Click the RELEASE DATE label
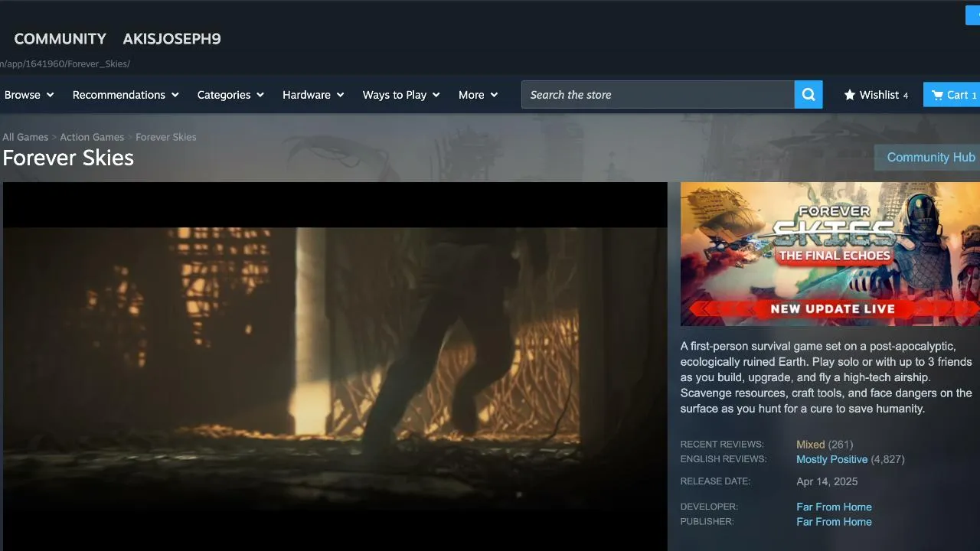Image resolution: width=980 pixels, height=551 pixels. point(715,481)
